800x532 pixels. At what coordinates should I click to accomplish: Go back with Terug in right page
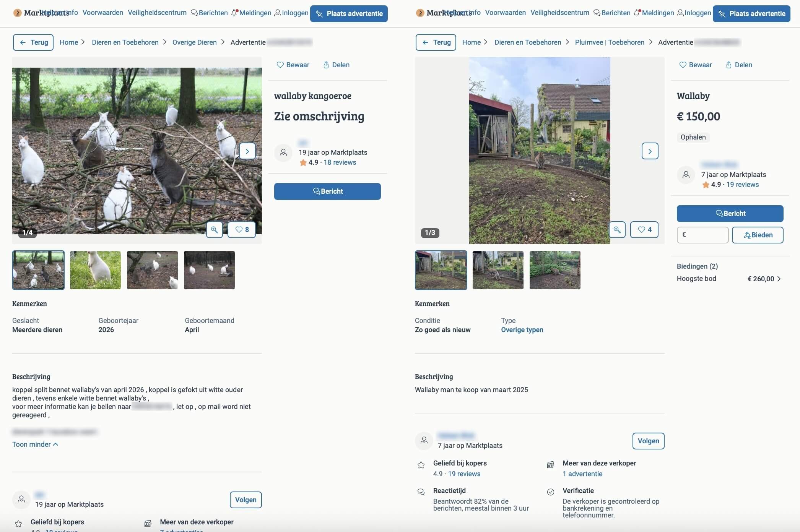click(x=436, y=42)
